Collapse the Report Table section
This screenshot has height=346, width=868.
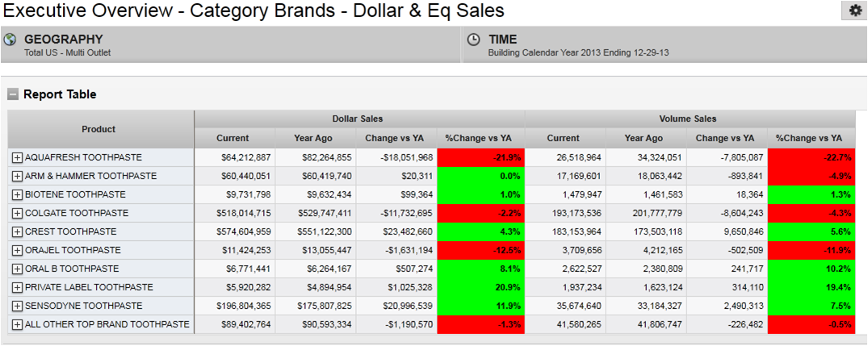click(13, 94)
